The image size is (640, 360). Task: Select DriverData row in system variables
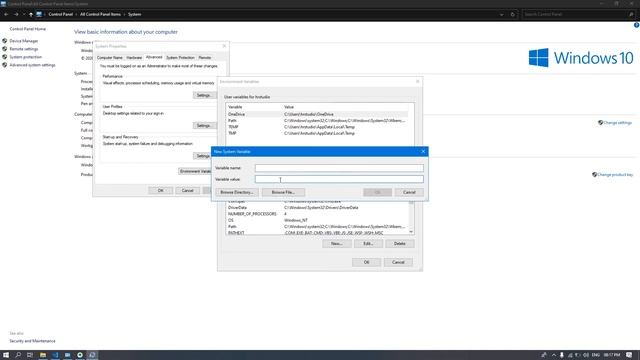pyautogui.click(x=317, y=208)
